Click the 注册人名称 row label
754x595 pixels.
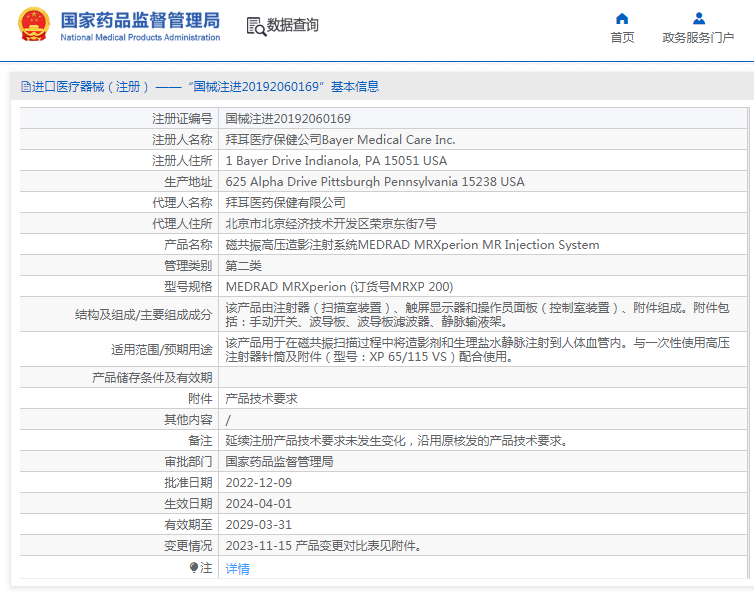182,139
